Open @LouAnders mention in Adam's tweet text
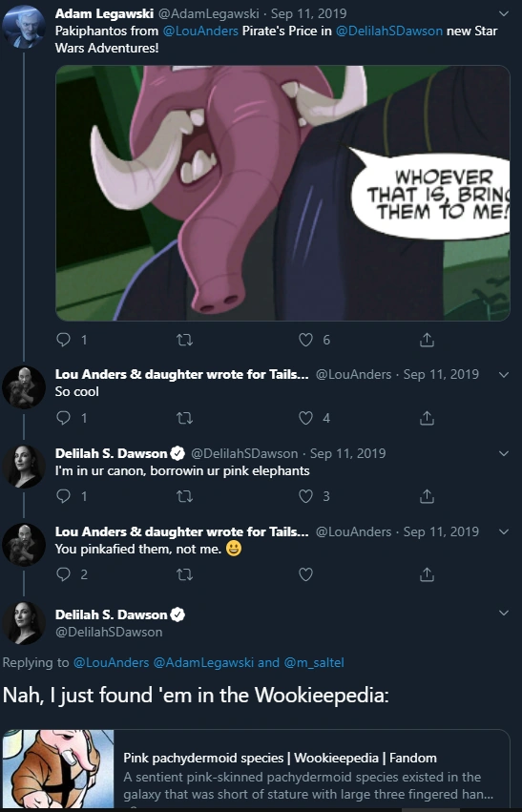522x812 pixels. pyautogui.click(x=200, y=31)
